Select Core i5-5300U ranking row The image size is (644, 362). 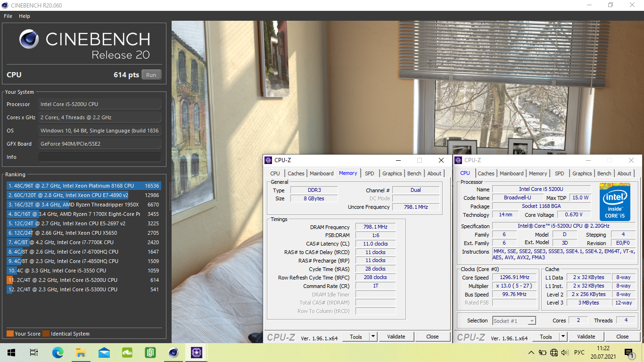84,289
